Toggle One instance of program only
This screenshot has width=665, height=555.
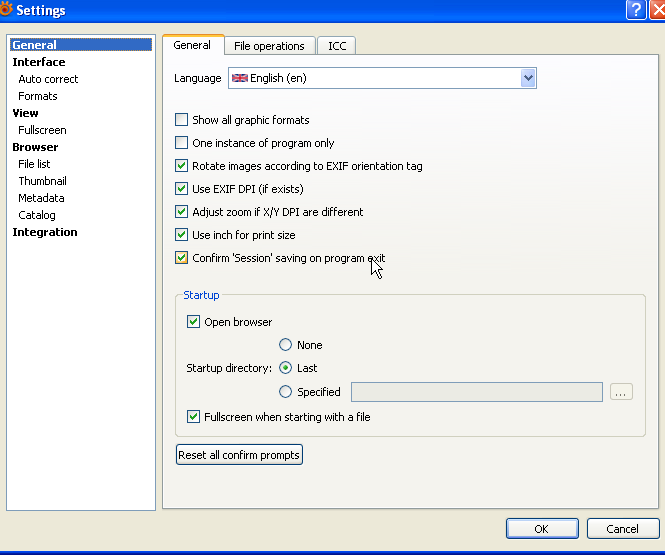[x=182, y=143]
